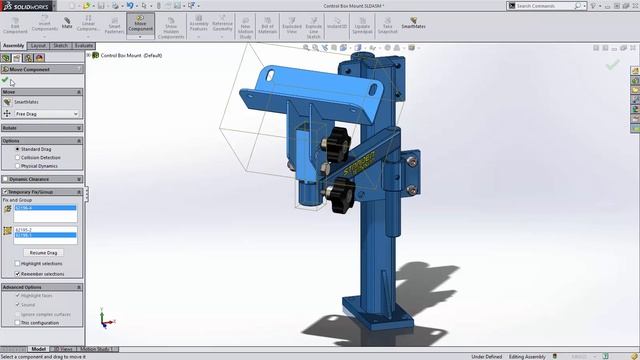
Task: Click Show Hidden Components
Action: click(171, 28)
